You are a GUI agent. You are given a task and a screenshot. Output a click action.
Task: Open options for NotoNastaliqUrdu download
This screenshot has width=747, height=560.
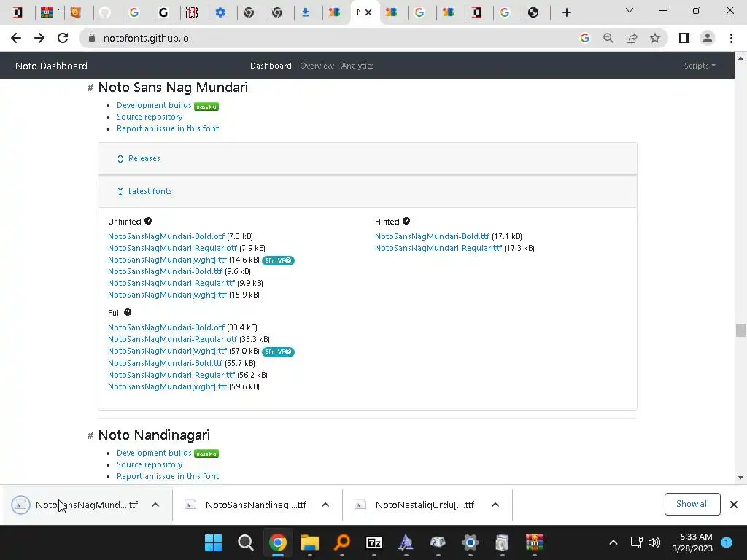495,505
